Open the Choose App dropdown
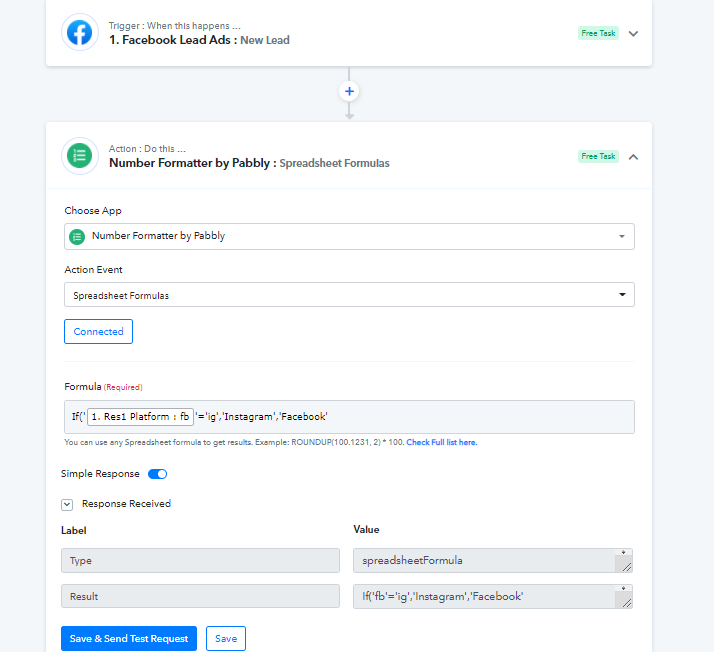This screenshot has height=652, width=714. coord(349,236)
